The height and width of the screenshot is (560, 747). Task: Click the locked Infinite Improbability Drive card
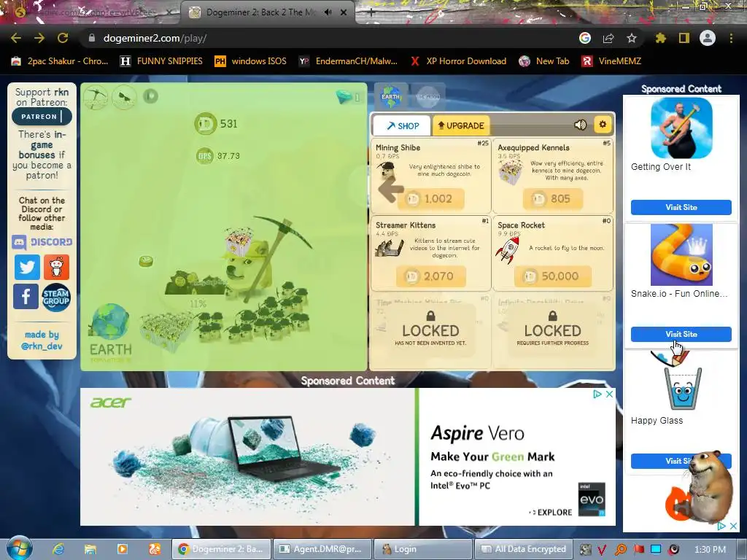pos(553,330)
